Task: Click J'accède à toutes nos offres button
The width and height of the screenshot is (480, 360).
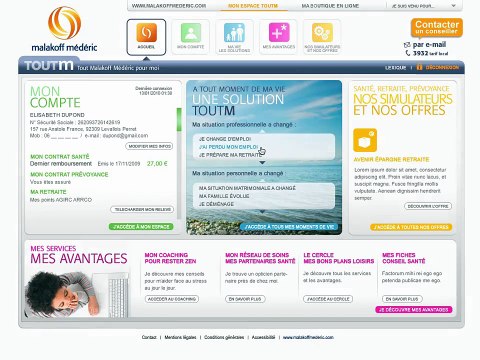Action: 411,227
